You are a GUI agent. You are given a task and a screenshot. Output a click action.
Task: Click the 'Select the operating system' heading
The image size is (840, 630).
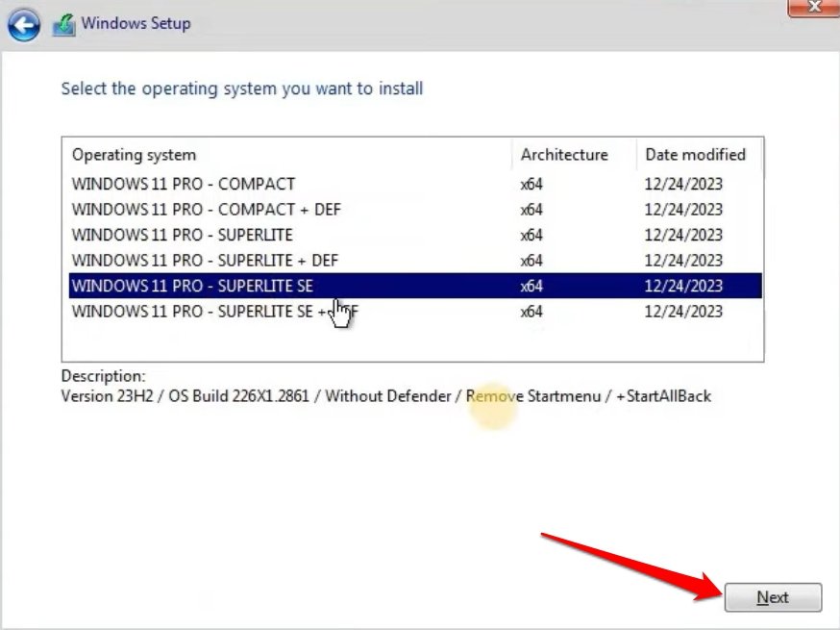(242, 88)
